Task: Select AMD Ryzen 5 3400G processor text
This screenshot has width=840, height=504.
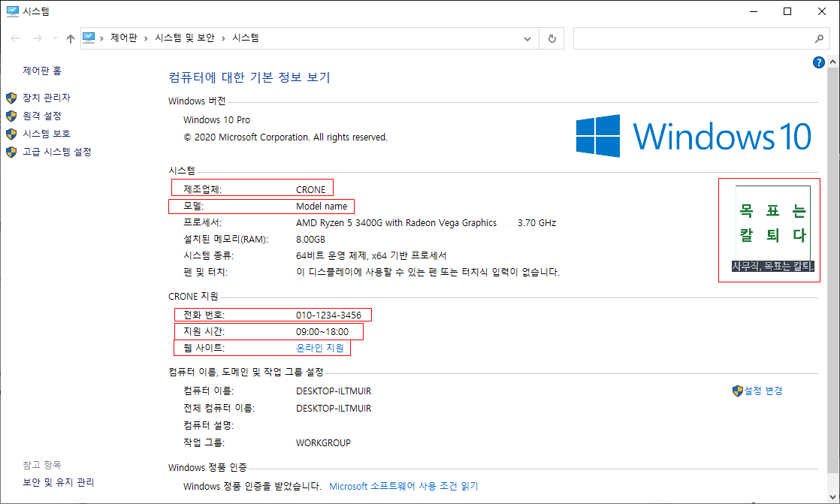Action: tap(397, 223)
